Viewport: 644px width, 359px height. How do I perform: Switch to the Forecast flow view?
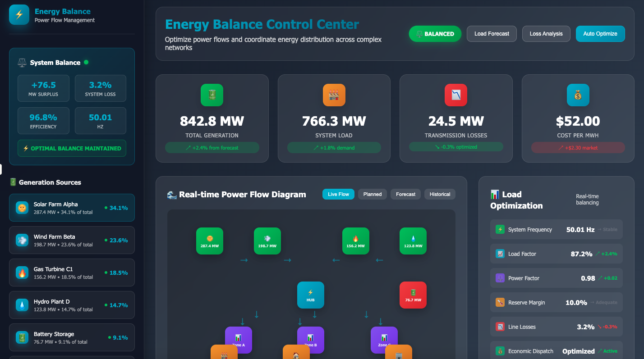tap(405, 194)
